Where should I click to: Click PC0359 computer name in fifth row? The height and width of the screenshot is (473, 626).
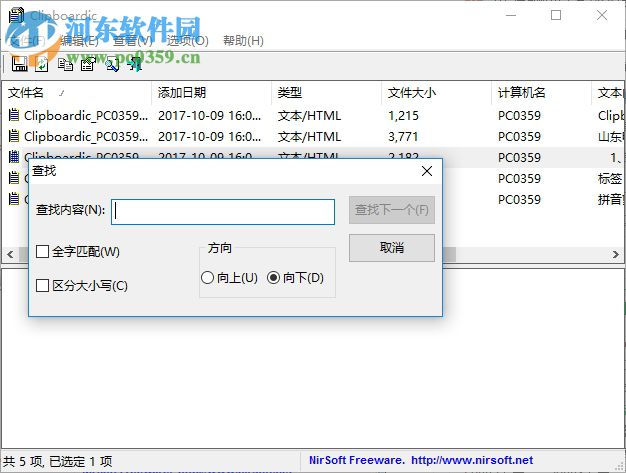pos(519,199)
